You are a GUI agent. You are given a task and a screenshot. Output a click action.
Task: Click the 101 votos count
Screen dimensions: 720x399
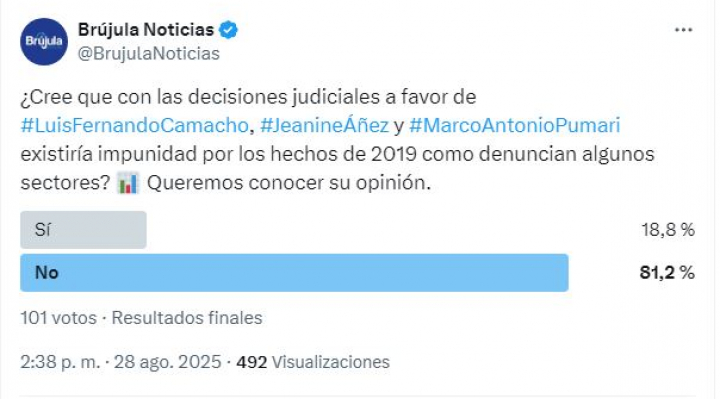58,318
